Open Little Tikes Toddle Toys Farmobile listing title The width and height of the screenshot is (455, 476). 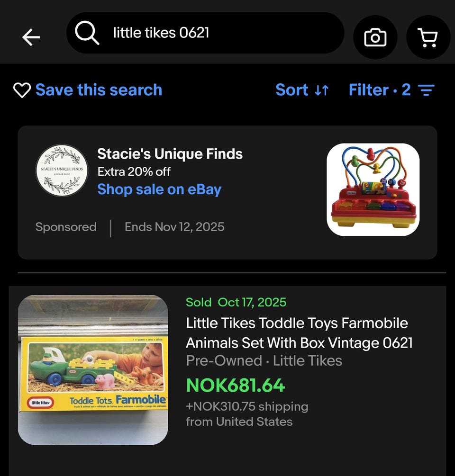pyautogui.click(x=299, y=333)
